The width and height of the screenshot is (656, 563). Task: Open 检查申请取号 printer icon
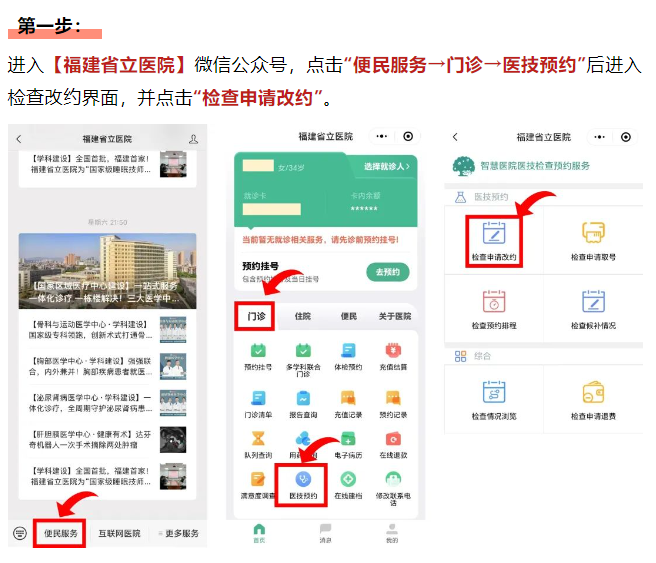(x=594, y=234)
